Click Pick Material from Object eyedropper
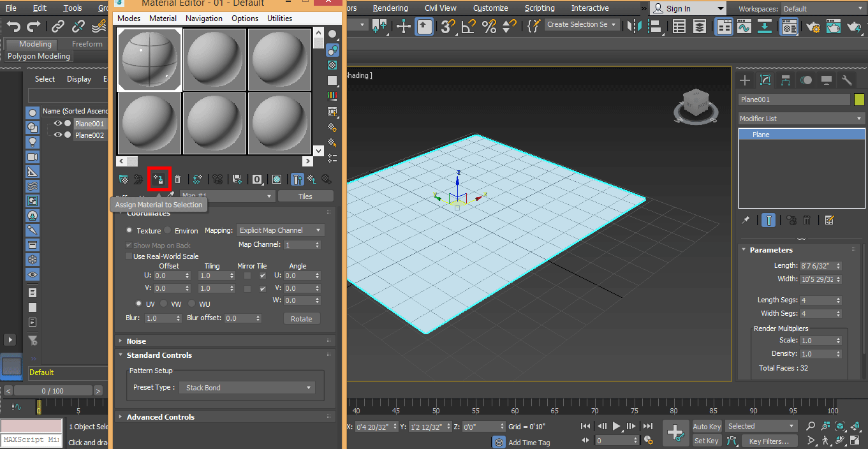Viewport: 868px width, 449px height. [170, 195]
